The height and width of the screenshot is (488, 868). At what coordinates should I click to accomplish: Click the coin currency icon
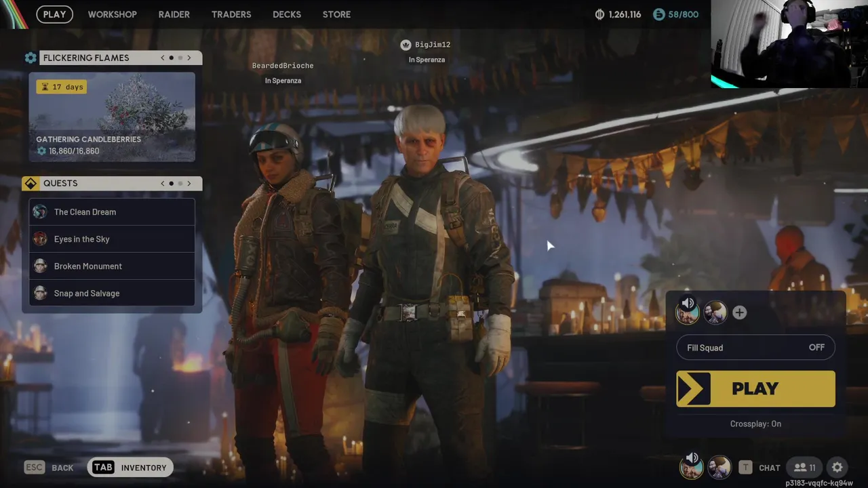pyautogui.click(x=599, y=14)
